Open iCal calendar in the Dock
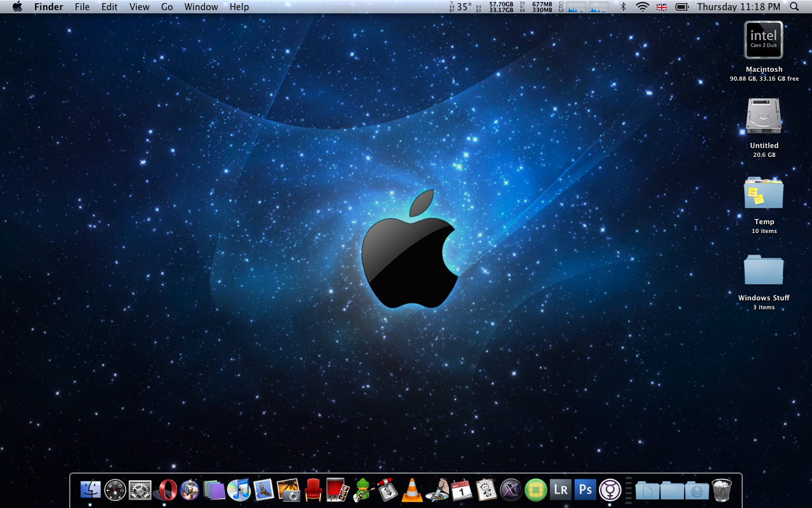812x508 pixels. pyautogui.click(x=462, y=490)
